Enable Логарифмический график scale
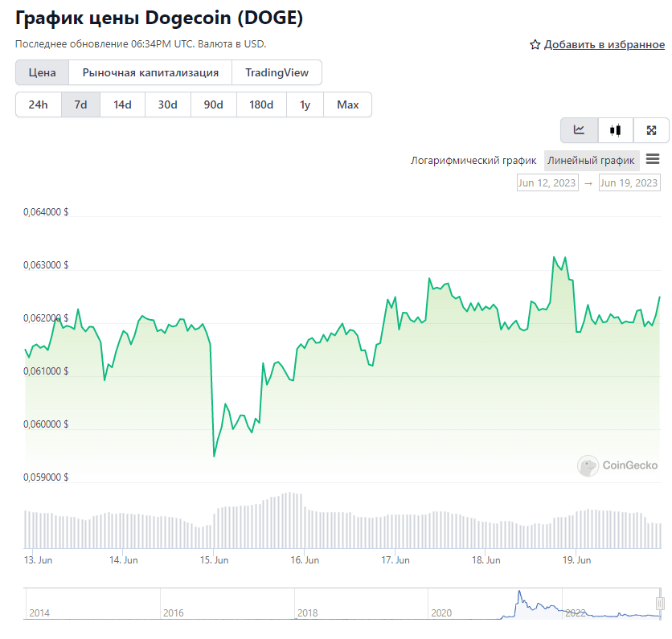672x639 pixels. click(473, 160)
